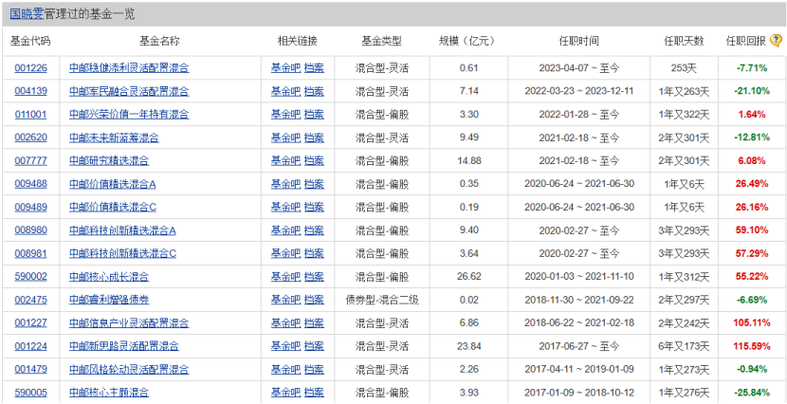Click the 任职回报 column header
The width and height of the screenshot is (787, 404).
(x=746, y=41)
